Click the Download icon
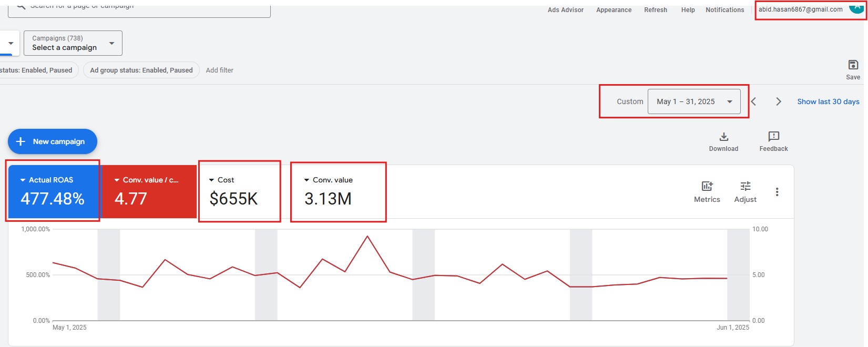This screenshot has height=347, width=868. 723,137
